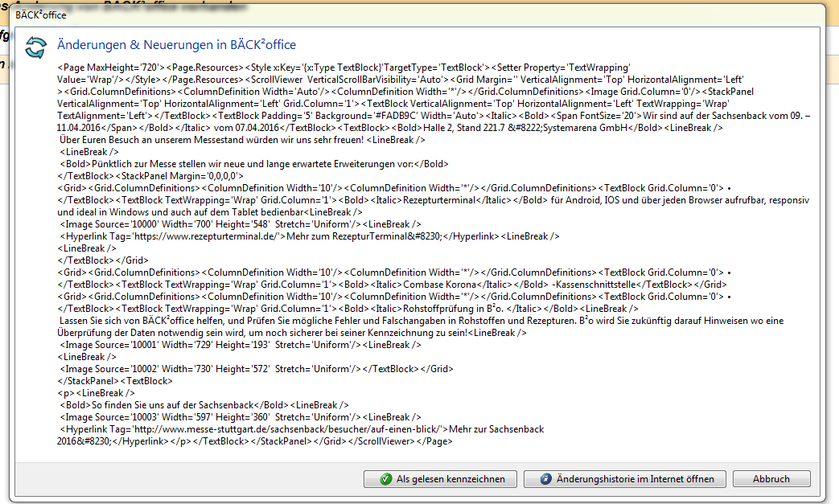
Task: Mark the changes as read
Action: [439, 479]
